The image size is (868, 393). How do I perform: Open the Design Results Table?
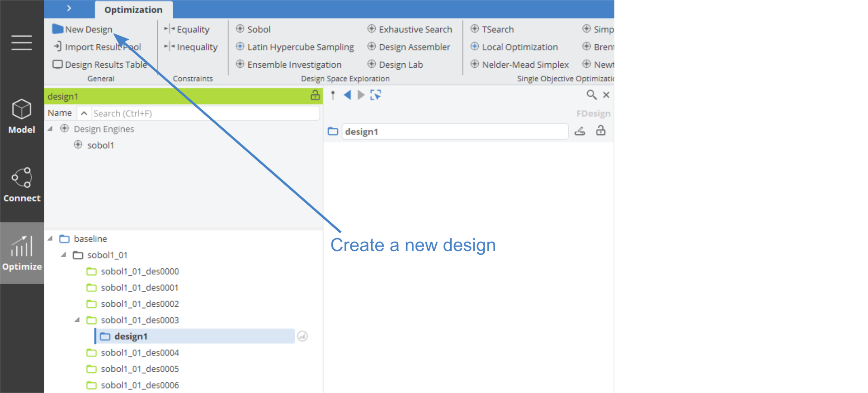100,65
